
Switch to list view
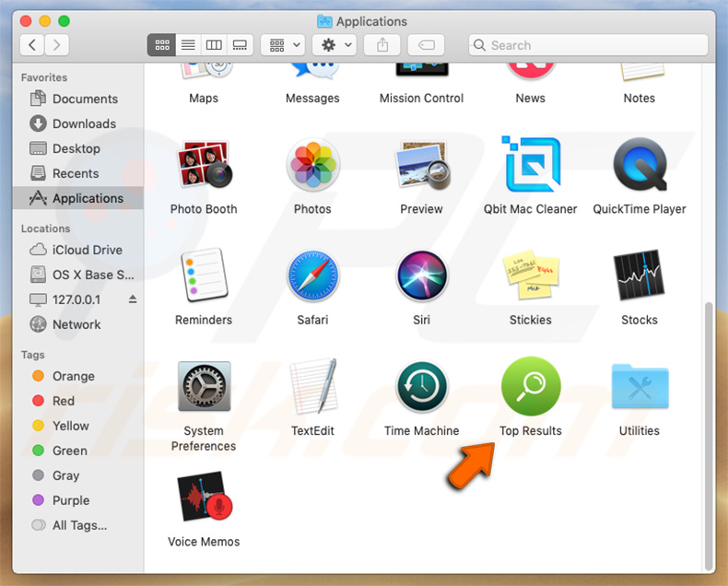click(188, 45)
